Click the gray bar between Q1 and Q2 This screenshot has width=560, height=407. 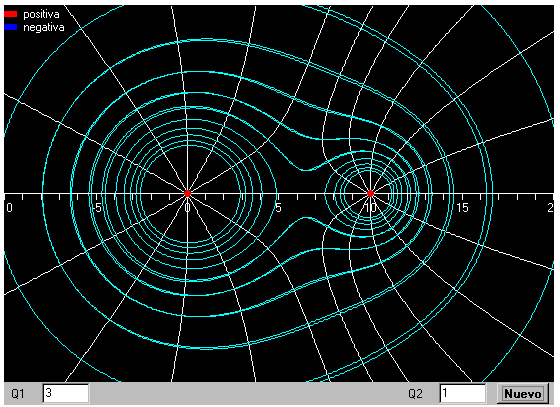[x=246, y=393]
